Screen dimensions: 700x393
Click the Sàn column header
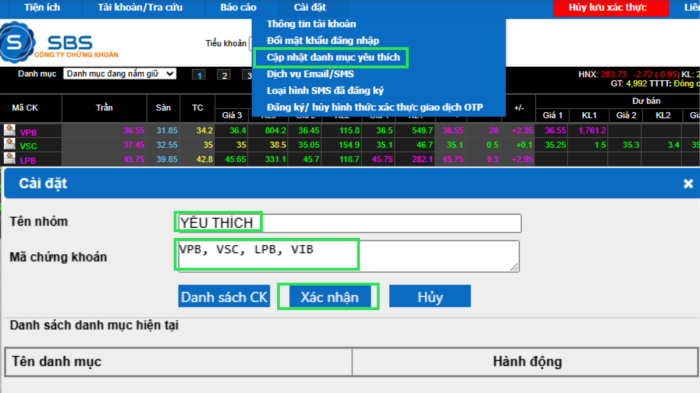tap(163, 108)
